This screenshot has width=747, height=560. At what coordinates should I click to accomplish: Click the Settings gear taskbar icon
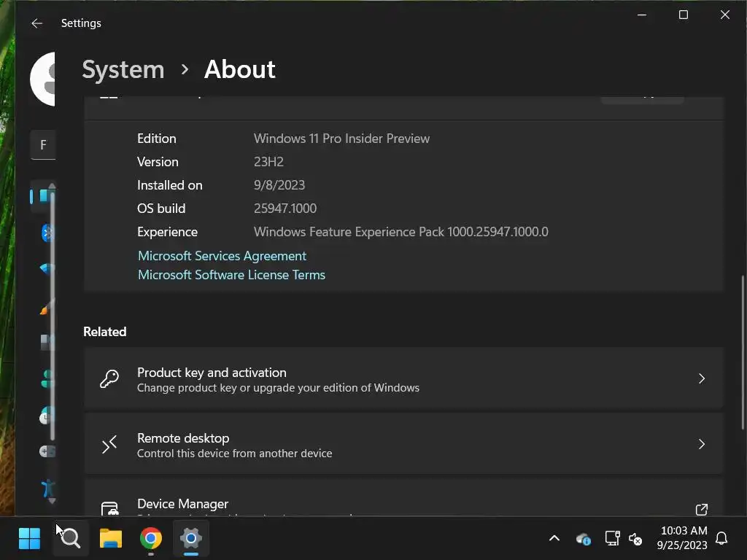(x=191, y=539)
